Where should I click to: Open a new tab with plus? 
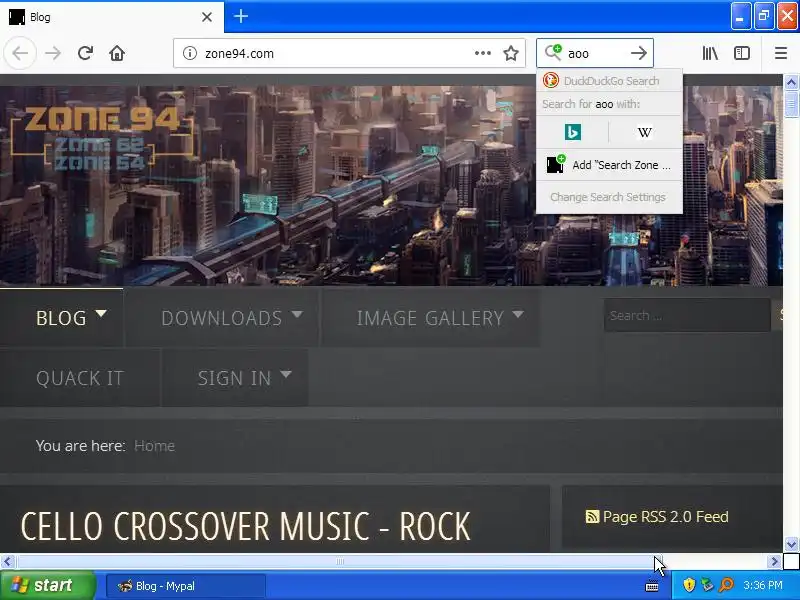coord(241,16)
